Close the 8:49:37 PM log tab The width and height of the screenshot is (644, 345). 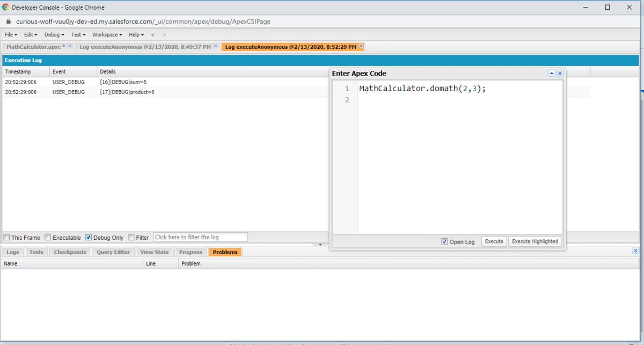coord(216,47)
